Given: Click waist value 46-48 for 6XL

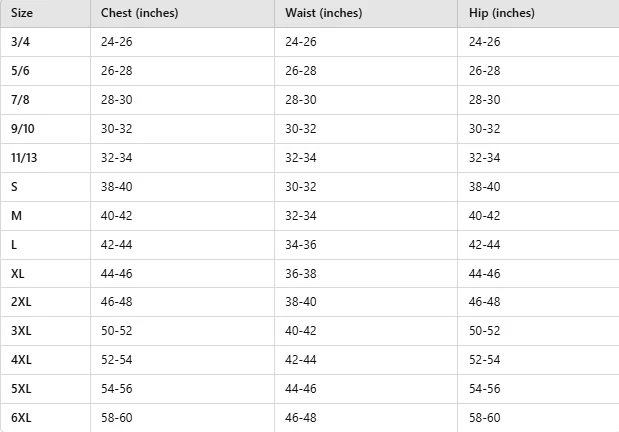Looking at the screenshot, I should click(x=301, y=417).
